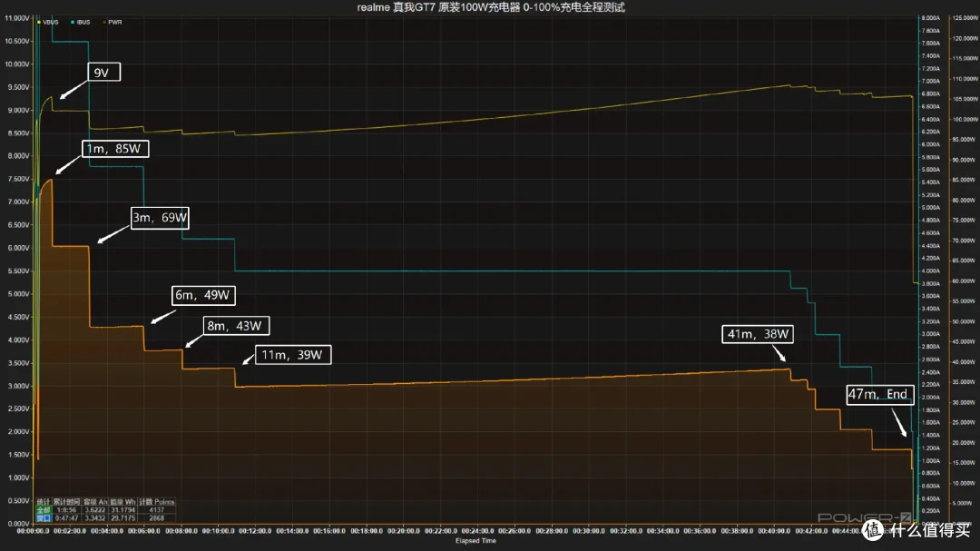
Task: Click the Elapsed Time axis label
Action: point(475,541)
